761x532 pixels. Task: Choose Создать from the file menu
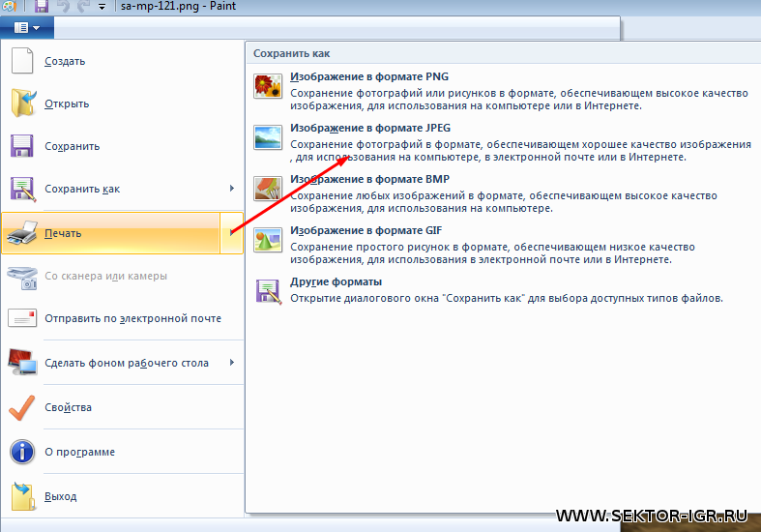point(122,61)
